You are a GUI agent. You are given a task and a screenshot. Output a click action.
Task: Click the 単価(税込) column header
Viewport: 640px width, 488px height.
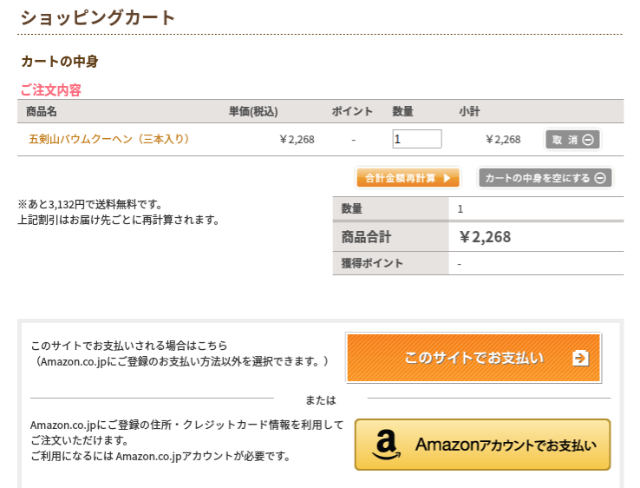pos(253,111)
